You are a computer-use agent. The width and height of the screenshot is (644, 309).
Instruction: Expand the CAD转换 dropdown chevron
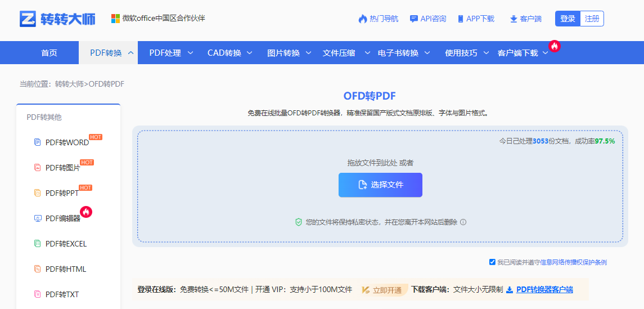(x=249, y=52)
